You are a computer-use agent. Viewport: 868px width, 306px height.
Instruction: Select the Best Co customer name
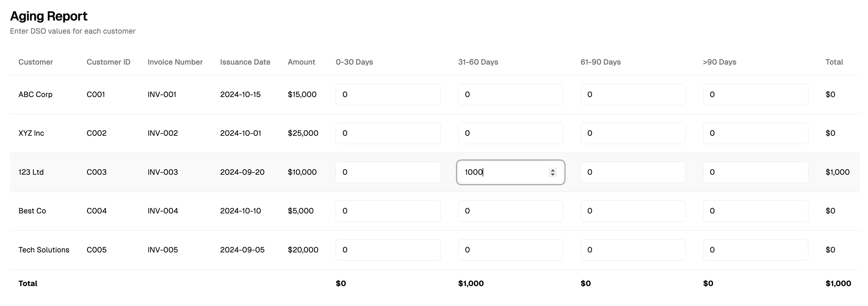(x=32, y=211)
